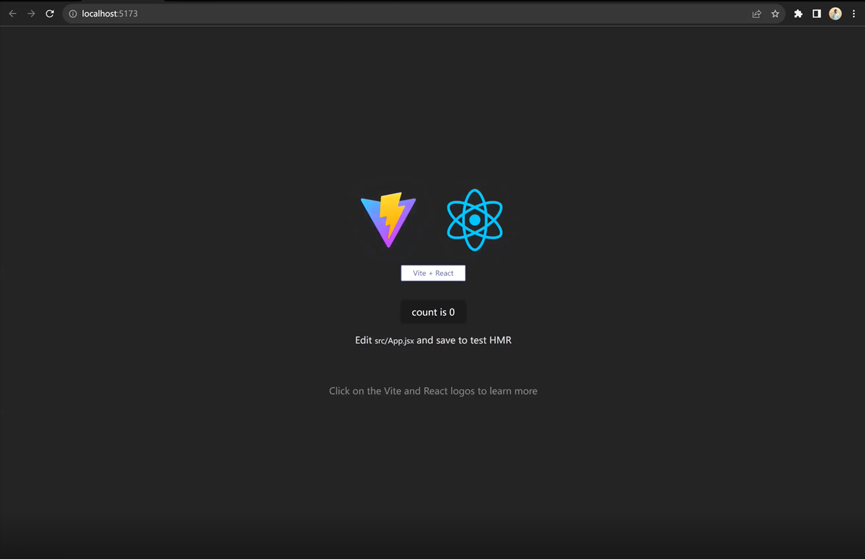Go back with the browser back arrow
The image size is (865, 559).
tap(13, 14)
